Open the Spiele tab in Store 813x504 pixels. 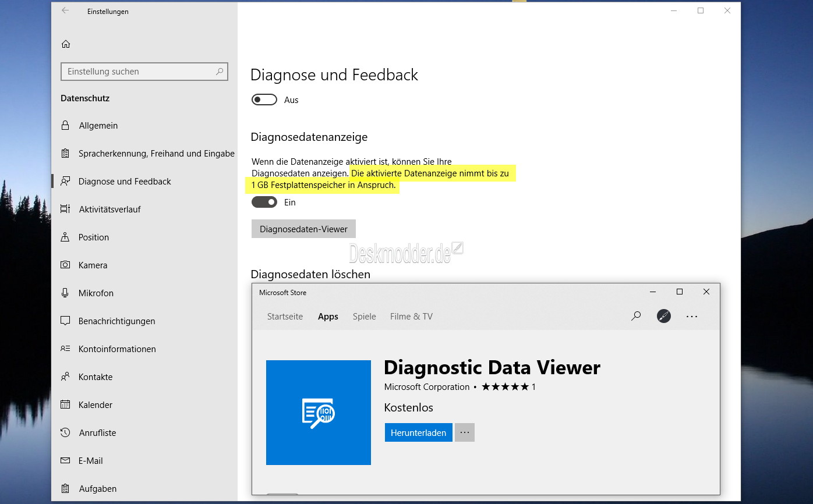coord(364,317)
